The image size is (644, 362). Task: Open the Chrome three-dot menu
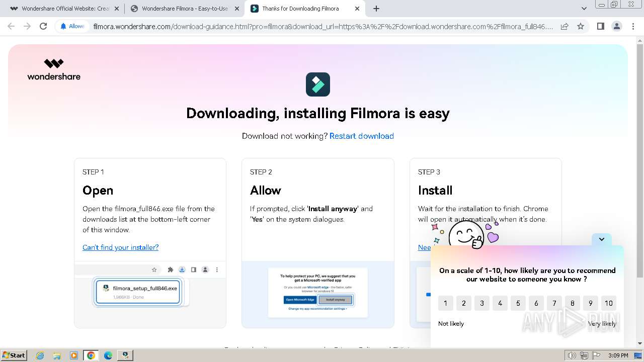pos(633,26)
